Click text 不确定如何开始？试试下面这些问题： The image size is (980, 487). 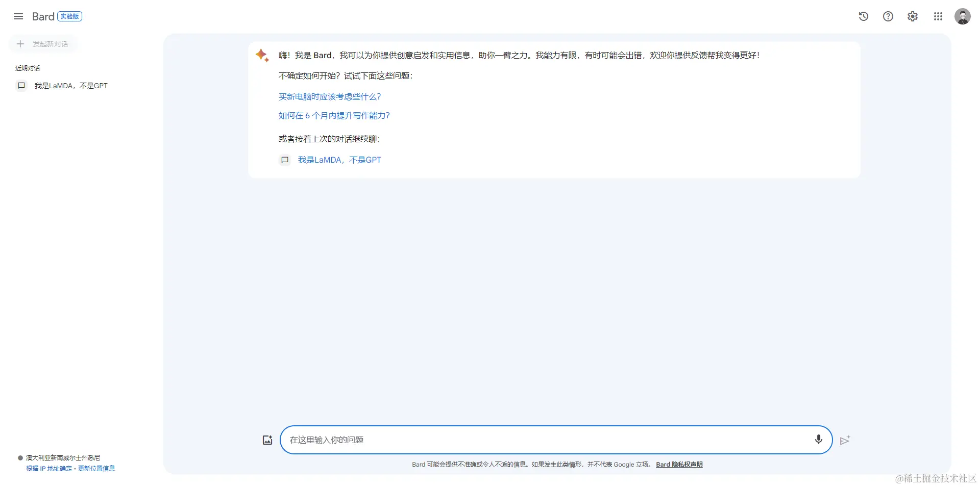tap(346, 76)
